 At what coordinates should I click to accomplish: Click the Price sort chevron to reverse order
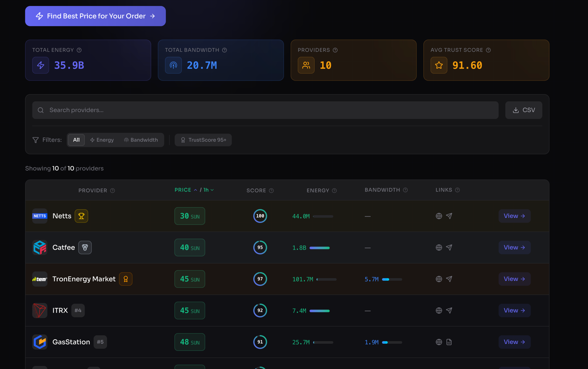(195, 190)
